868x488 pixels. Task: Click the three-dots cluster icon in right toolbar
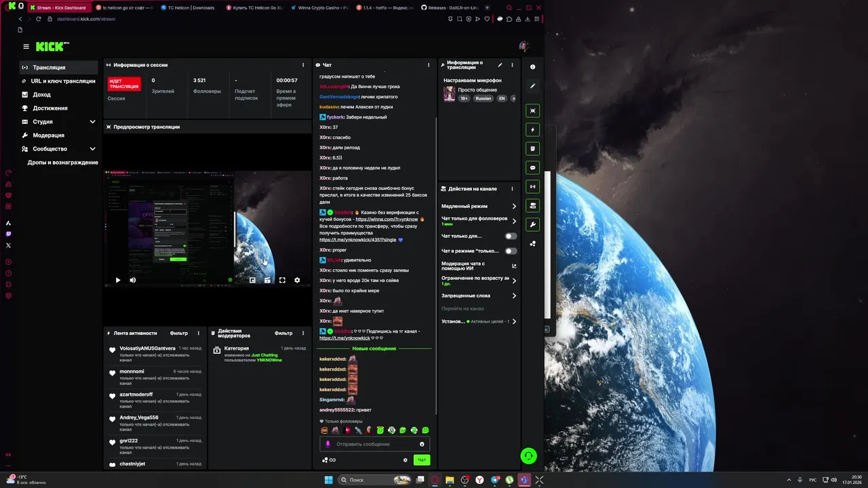pos(532,243)
